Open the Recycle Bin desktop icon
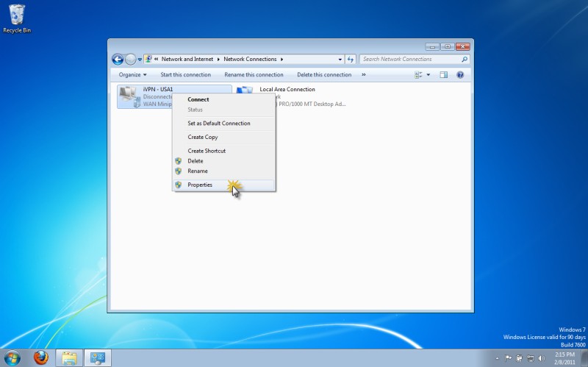 click(17, 19)
